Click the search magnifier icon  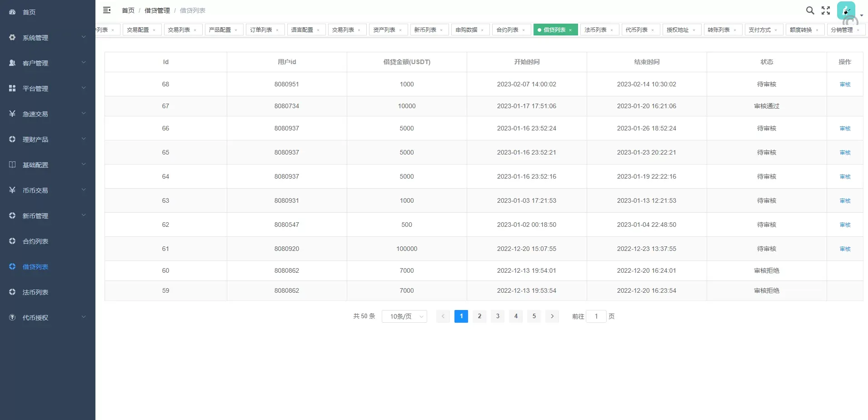pyautogui.click(x=810, y=10)
